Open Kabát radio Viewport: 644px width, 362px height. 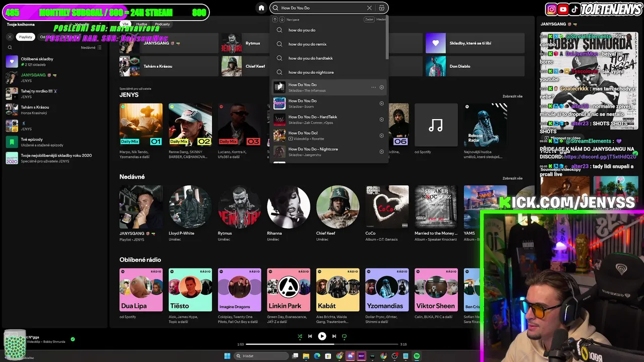click(338, 290)
